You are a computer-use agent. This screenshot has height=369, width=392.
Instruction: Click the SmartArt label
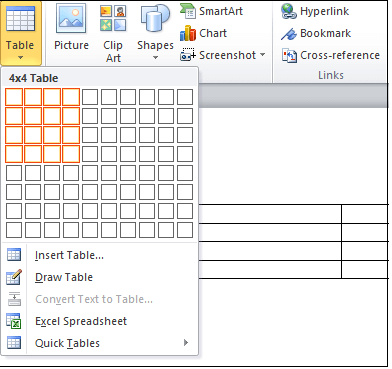click(221, 11)
